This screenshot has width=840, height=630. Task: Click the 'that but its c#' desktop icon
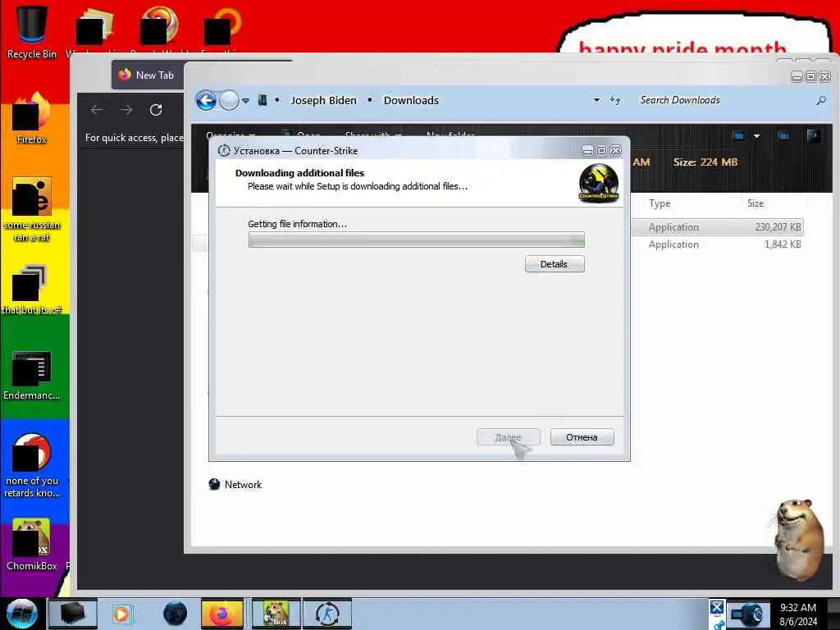pyautogui.click(x=32, y=290)
